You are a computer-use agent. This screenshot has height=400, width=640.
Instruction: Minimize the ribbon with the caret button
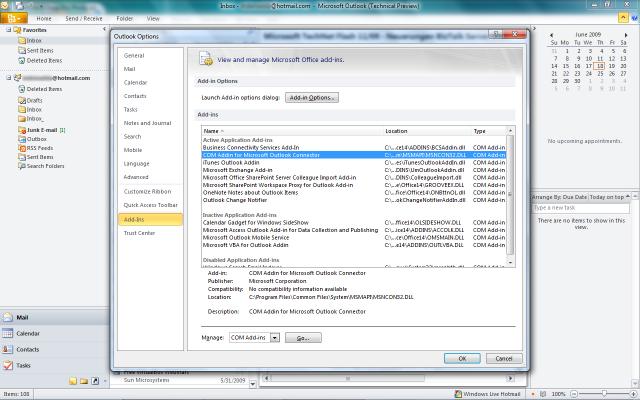[623, 18]
